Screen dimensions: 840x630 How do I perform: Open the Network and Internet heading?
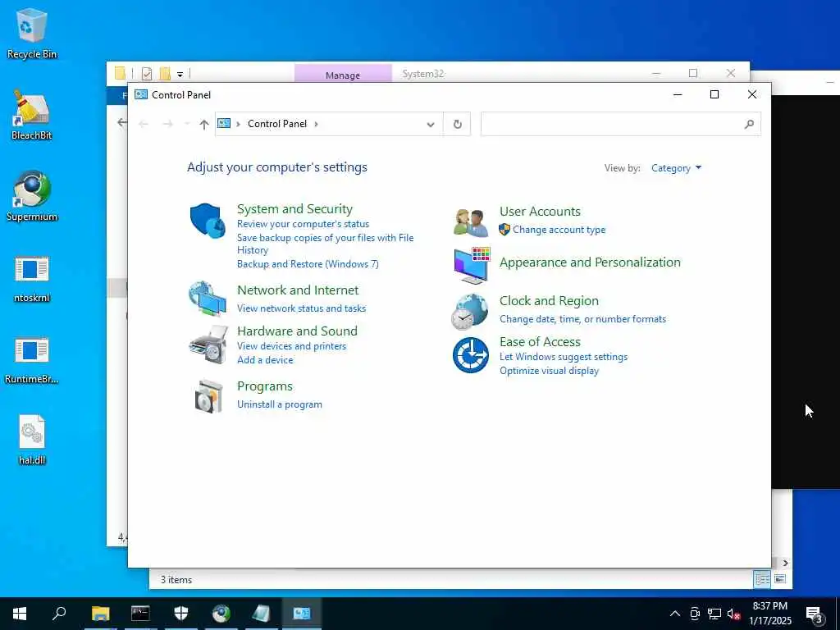point(297,290)
